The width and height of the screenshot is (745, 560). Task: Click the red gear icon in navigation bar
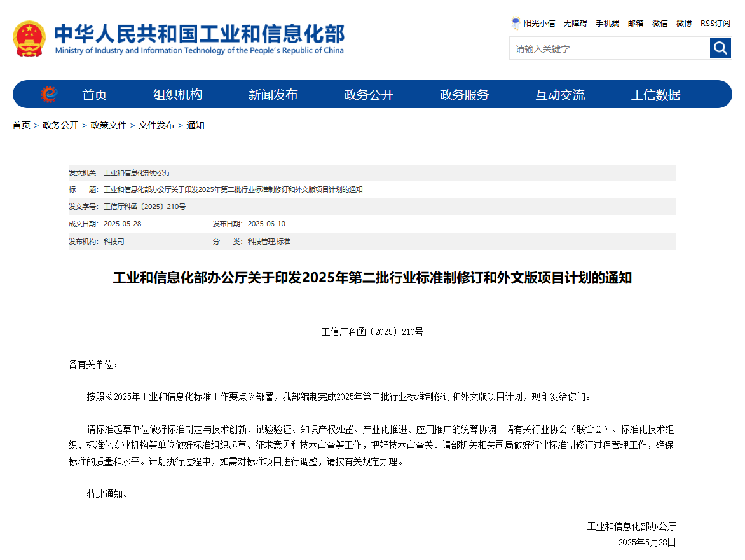(x=49, y=95)
